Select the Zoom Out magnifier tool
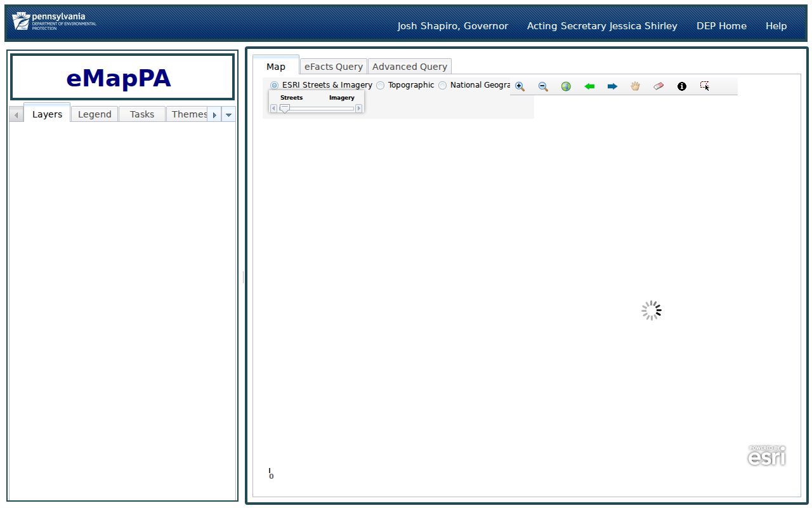Viewport: 812px width, 508px height. (x=543, y=86)
